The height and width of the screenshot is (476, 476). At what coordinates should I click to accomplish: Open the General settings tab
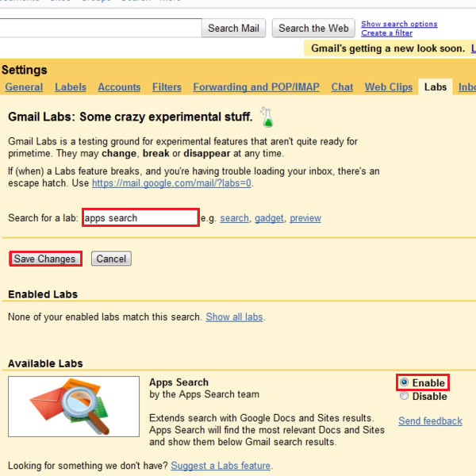pos(24,87)
